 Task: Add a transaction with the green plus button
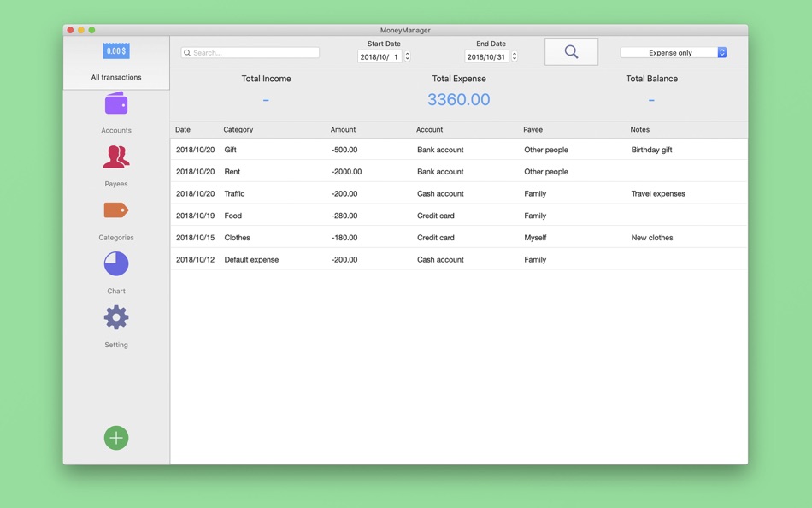(116, 438)
